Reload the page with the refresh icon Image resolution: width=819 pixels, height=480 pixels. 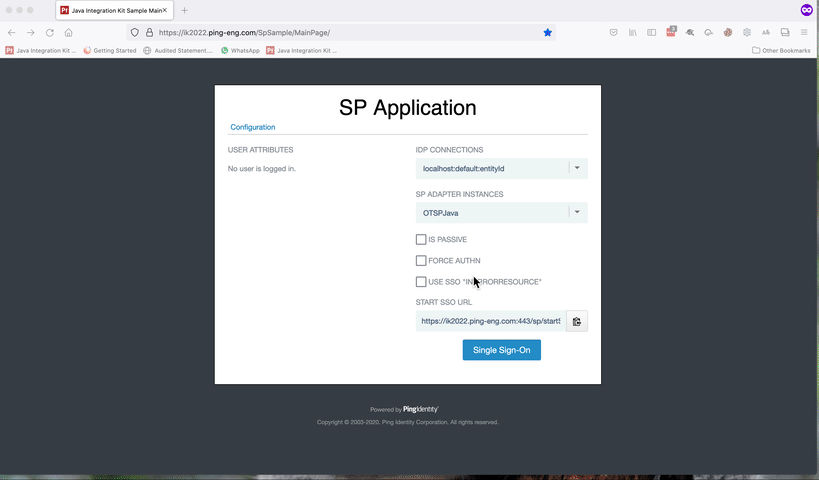50,32
